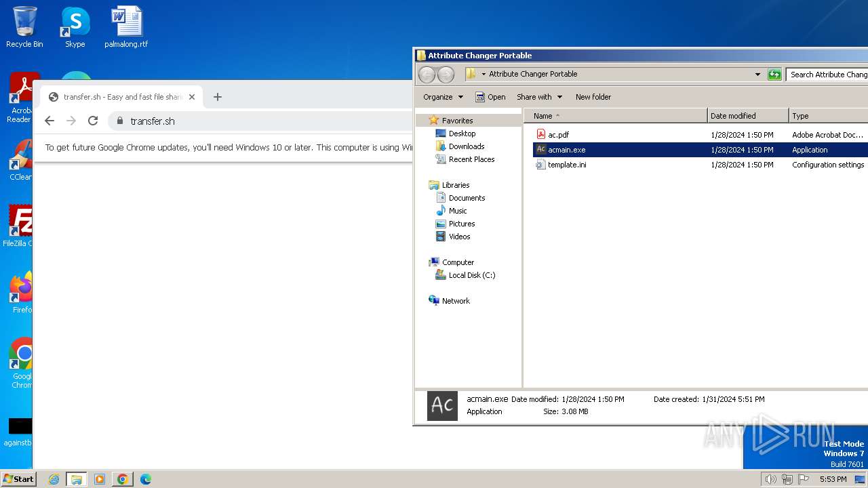Screen dimensions: 868x488
Task: Click the Start button
Action: (18, 479)
